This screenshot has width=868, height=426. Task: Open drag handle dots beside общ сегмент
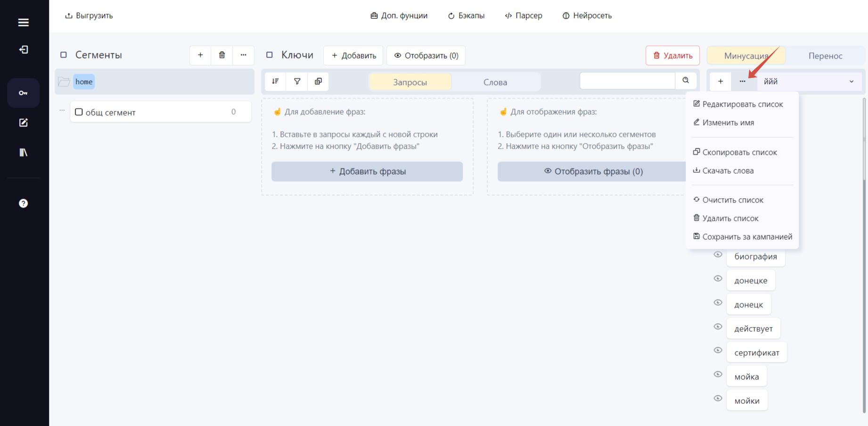pos(62,110)
